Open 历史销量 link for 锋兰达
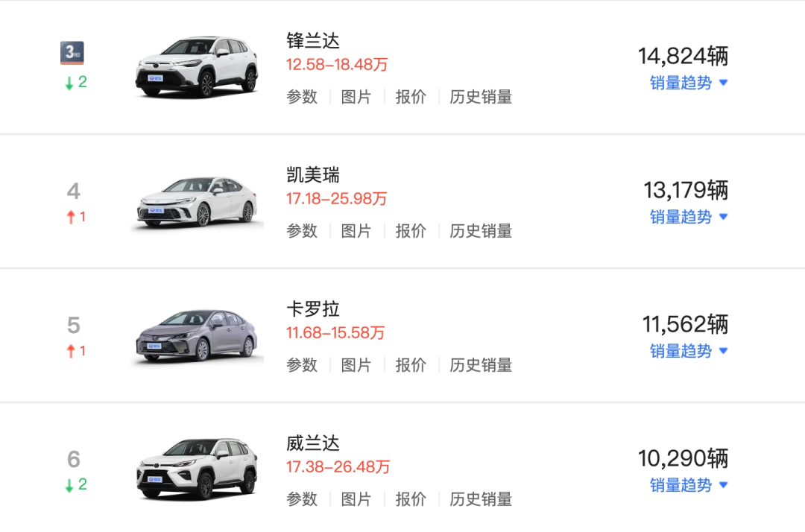The height and width of the screenshot is (532, 805). click(481, 97)
